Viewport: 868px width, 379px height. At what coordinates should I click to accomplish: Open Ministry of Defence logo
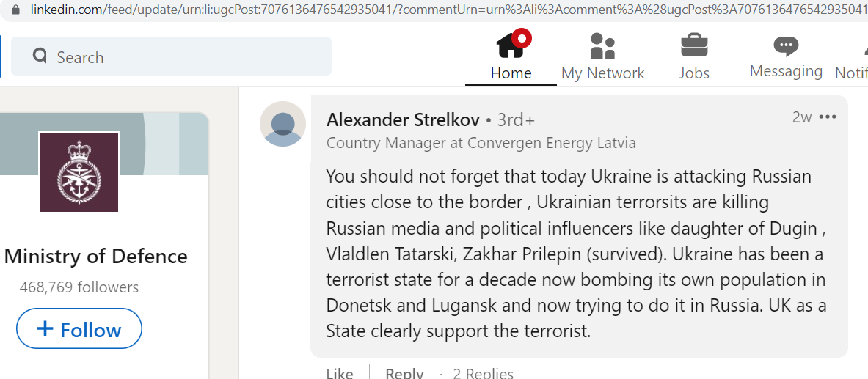(79, 172)
